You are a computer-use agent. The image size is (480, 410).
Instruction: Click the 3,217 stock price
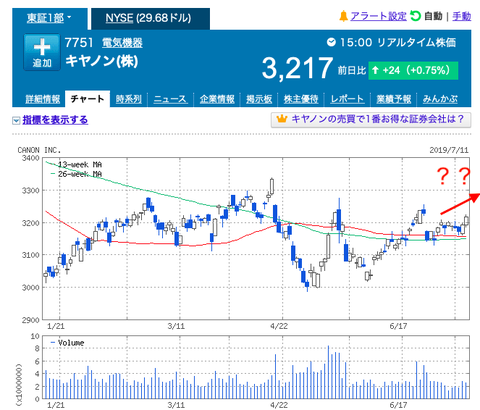click(297, 68)
